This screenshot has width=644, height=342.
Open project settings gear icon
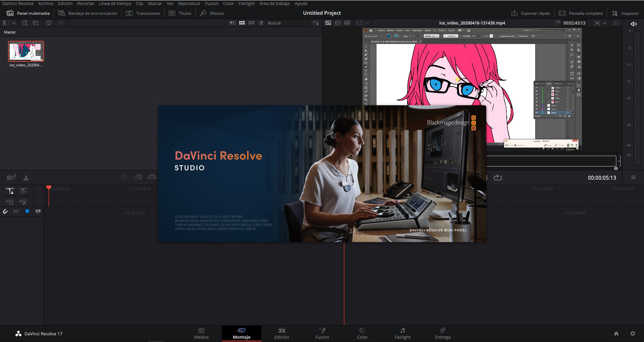pos(633,334)
